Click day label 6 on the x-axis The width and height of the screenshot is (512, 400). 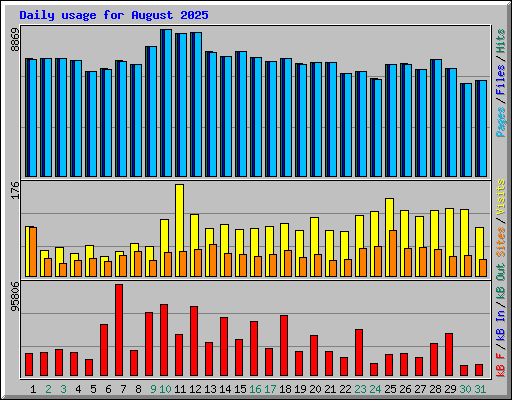tap(108, 389)
